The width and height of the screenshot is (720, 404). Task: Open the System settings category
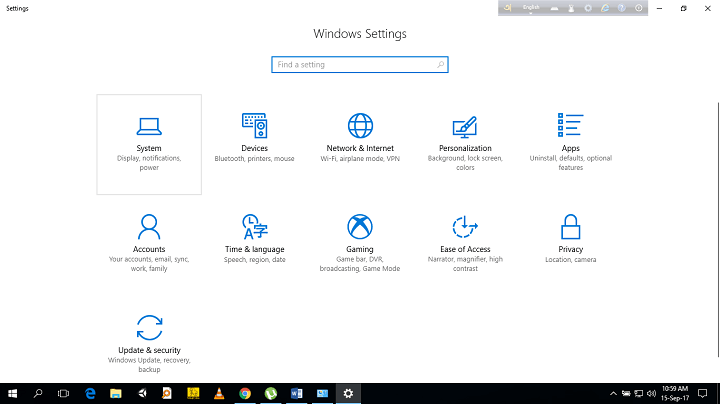click(149, 144)
